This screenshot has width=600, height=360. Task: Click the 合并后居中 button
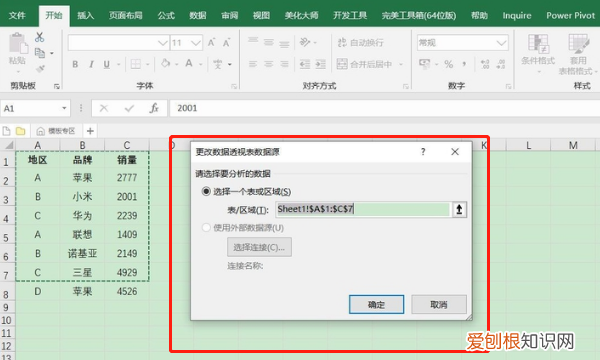(364, 64)
